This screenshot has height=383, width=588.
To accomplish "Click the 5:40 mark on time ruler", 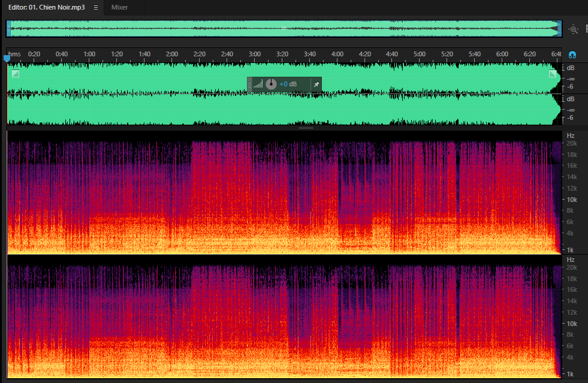I will pos(475,54).
